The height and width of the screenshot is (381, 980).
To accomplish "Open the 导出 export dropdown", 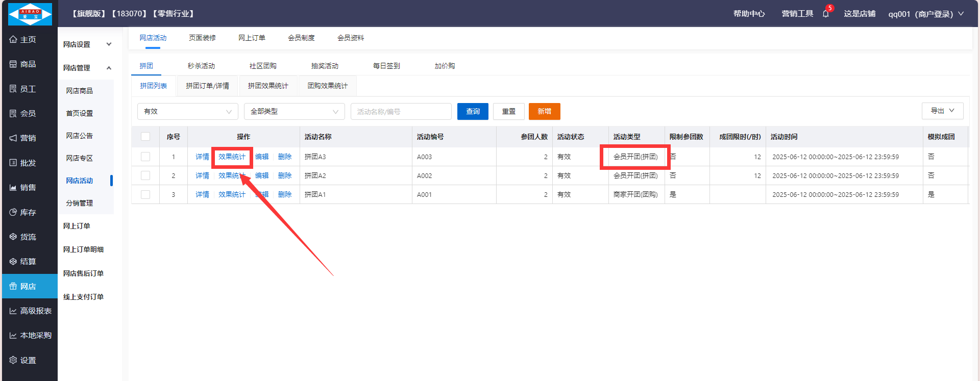I will (942, 111).
